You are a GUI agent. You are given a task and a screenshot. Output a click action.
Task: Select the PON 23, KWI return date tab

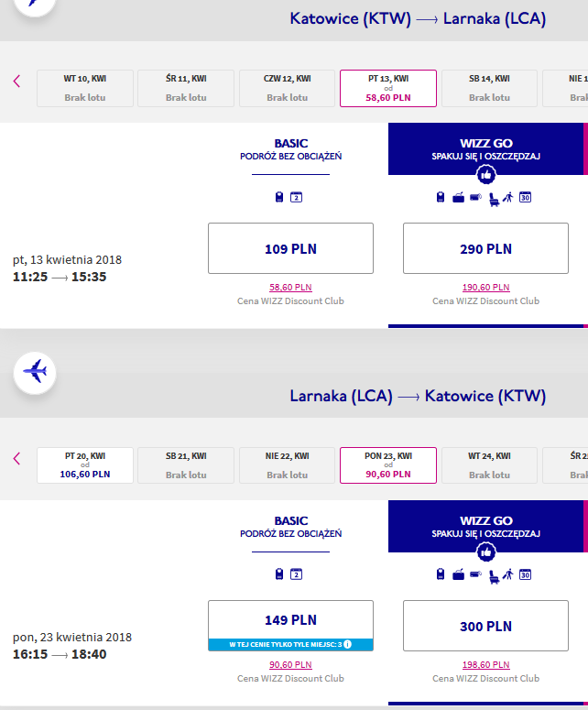tap(388, 465)
